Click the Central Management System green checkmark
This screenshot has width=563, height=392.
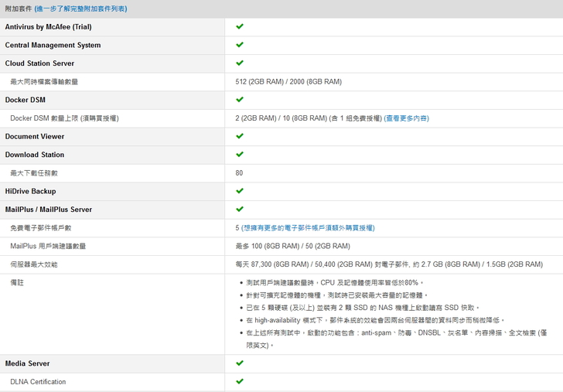[x=240, y=45]
